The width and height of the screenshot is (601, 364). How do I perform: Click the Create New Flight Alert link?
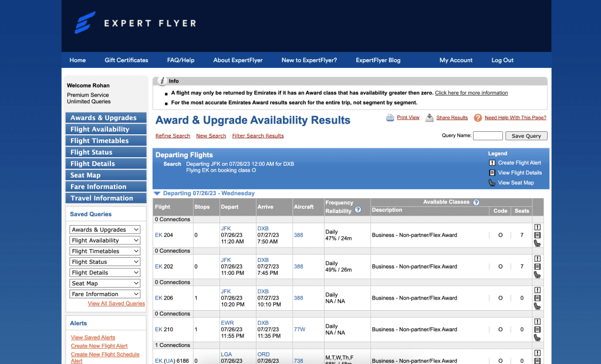(x=99, y=346)
